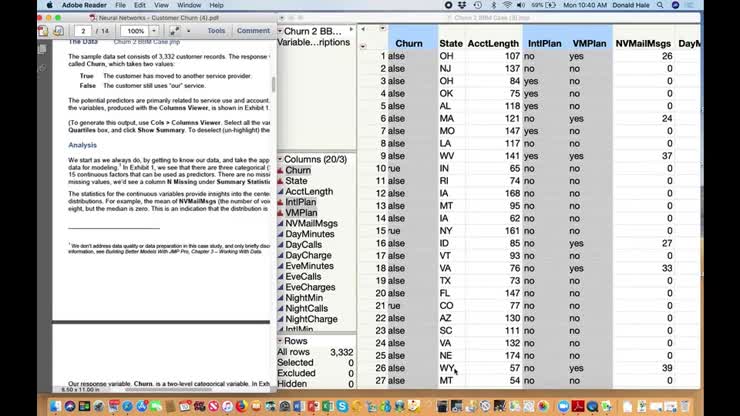The image size is (740, 416).
Task: Open Skype from the dock
Action: coord(343,406)
